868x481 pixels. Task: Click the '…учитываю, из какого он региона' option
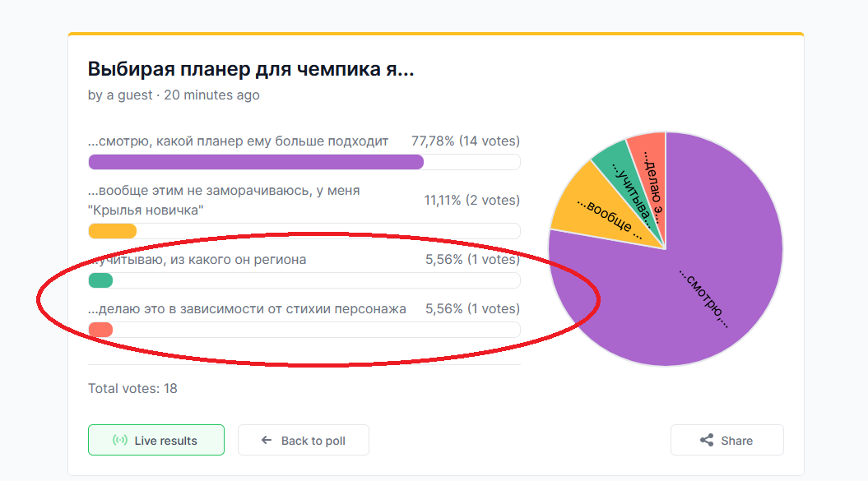pyautogui.click(x=197, y=260)
